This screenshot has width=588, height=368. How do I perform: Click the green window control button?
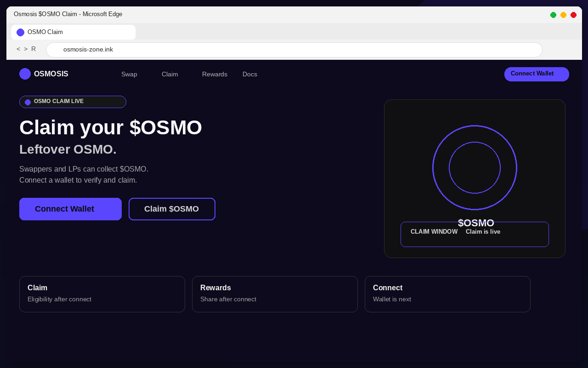coord(553,15)
